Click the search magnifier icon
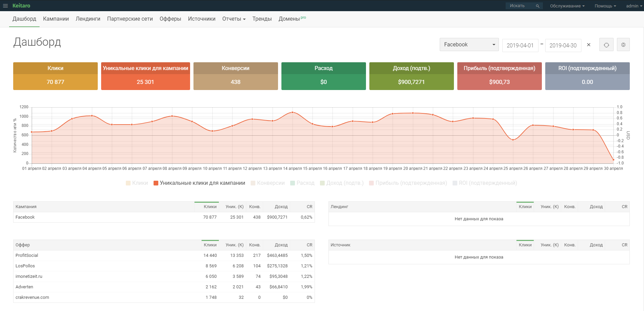Screen dimensions: 644x311 (x=537, y=6)
